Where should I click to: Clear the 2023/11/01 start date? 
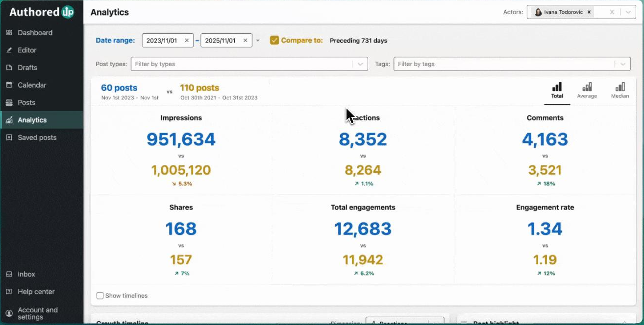coord(187,41)
